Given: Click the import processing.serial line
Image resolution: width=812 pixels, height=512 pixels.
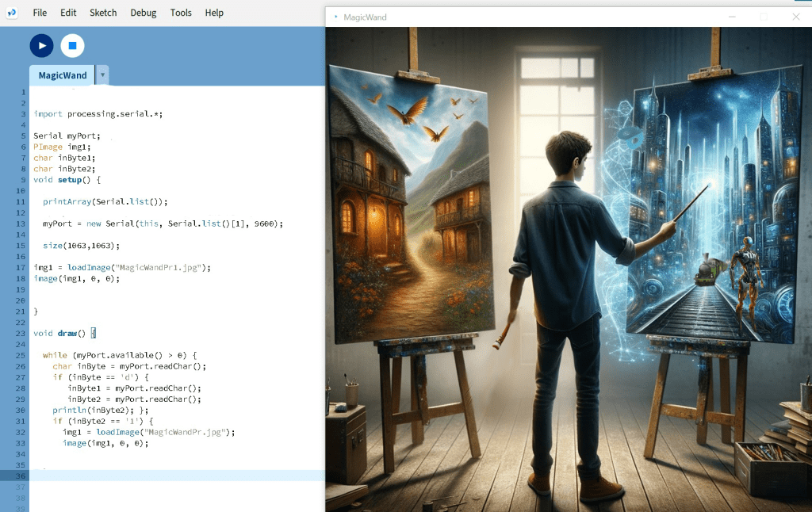Looking at the screenshot, I should pos(98,114).
